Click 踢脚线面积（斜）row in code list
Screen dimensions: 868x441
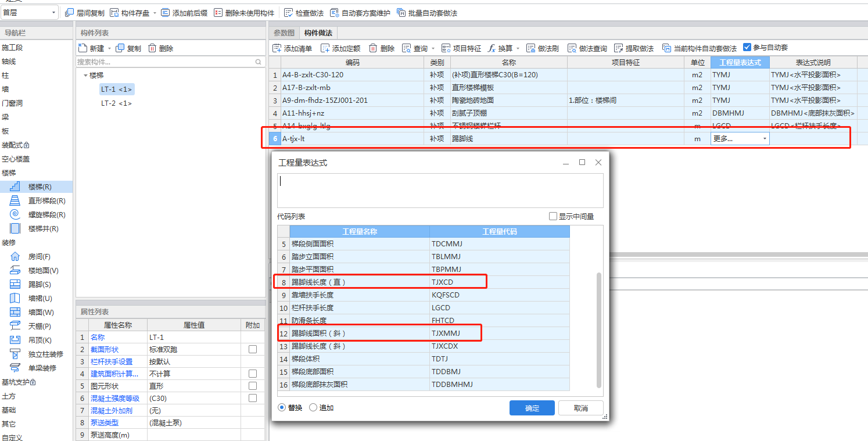424,333
